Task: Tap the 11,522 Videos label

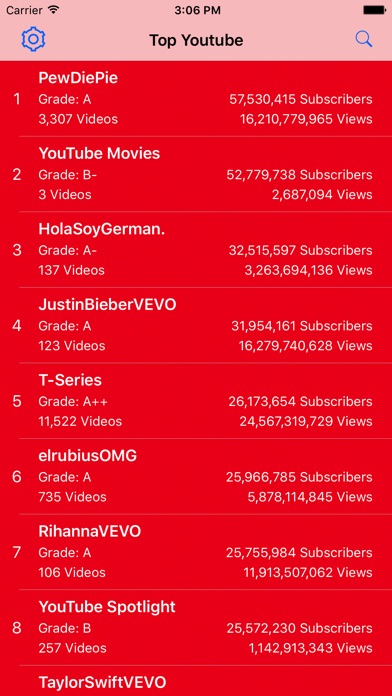Action: pyautogui.click(x=80, y=421)
